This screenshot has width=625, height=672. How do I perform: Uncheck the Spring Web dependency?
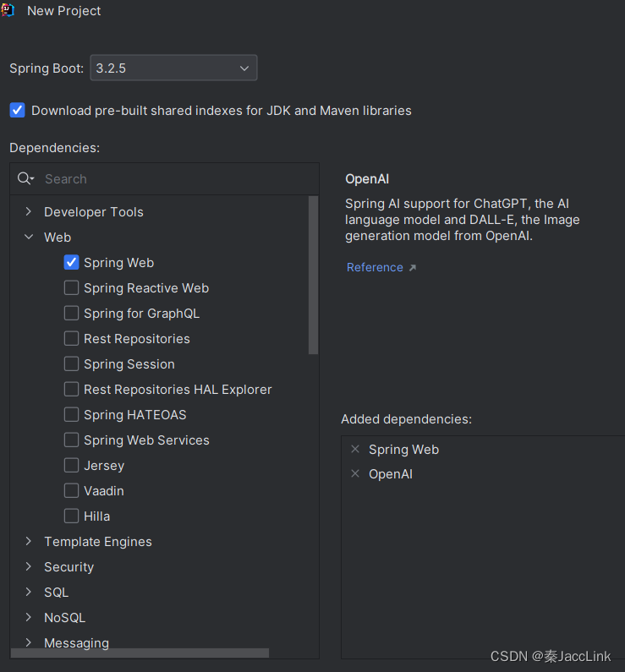pos(71,262)
